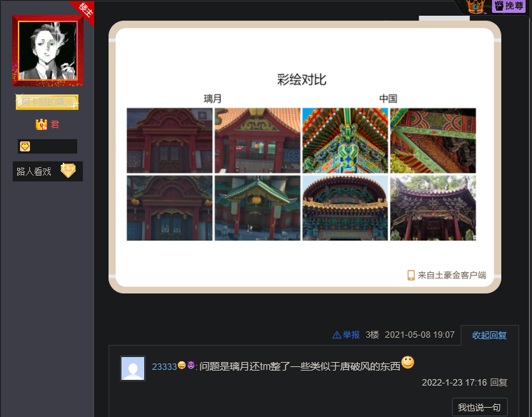Click the emoji badge after 23333
532x417 pixels.
(186, 366)
